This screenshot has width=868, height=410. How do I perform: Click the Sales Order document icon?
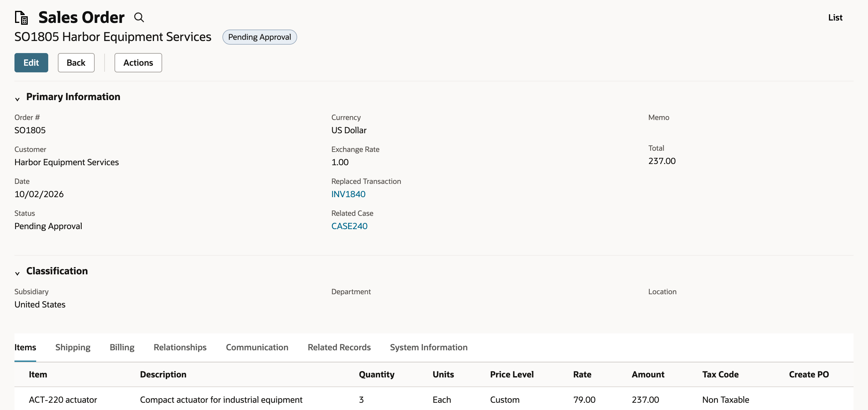[x=21, y=17]
